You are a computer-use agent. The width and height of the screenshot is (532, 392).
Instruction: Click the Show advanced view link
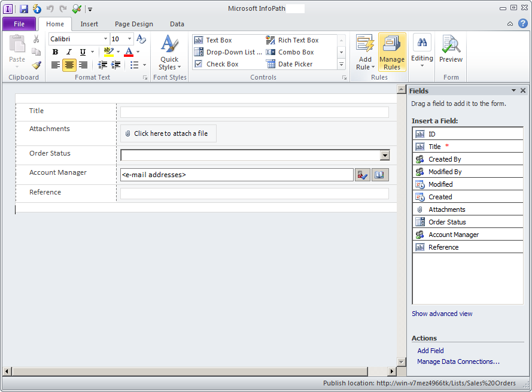tap(442, 314)
